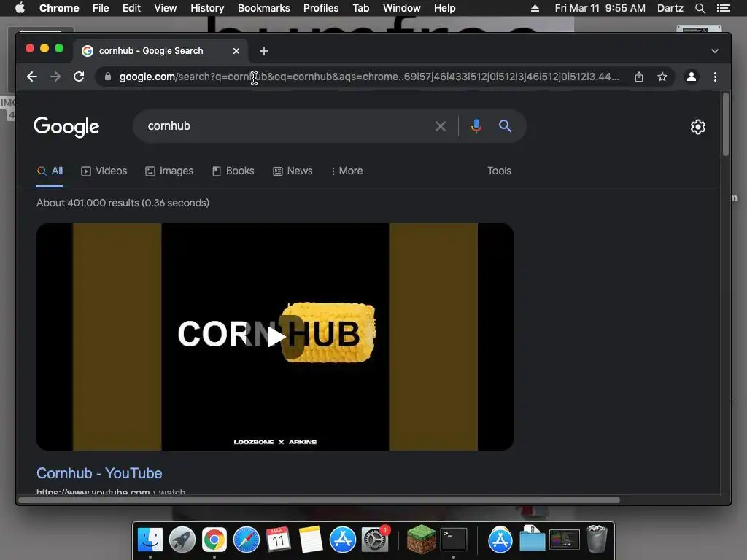
Task: Open the Help menu
Action: pyautogui.click(x=444, y=8)
